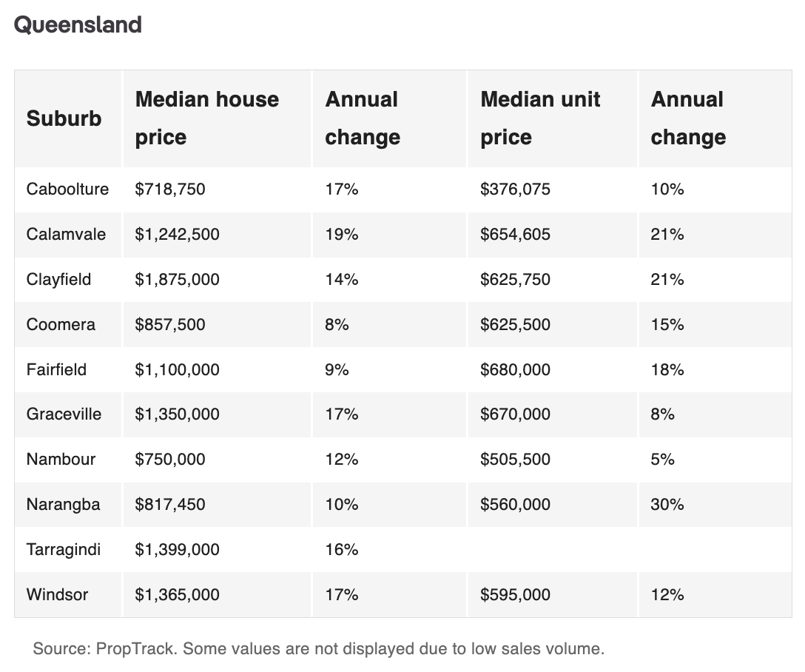805x672 pixels.
Task: Click the Caboolture suburb cell
Action: pos(67,189)
